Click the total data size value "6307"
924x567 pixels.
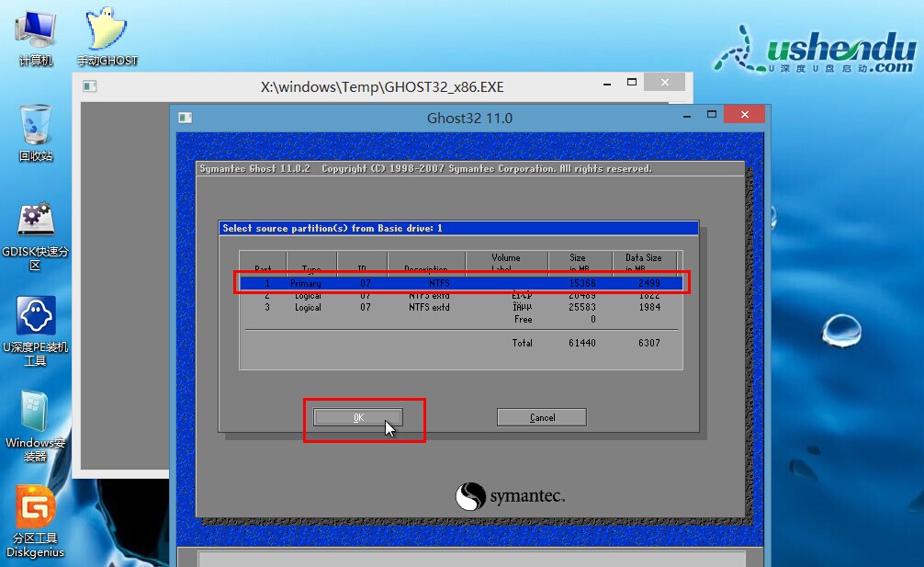pos(649,343)
